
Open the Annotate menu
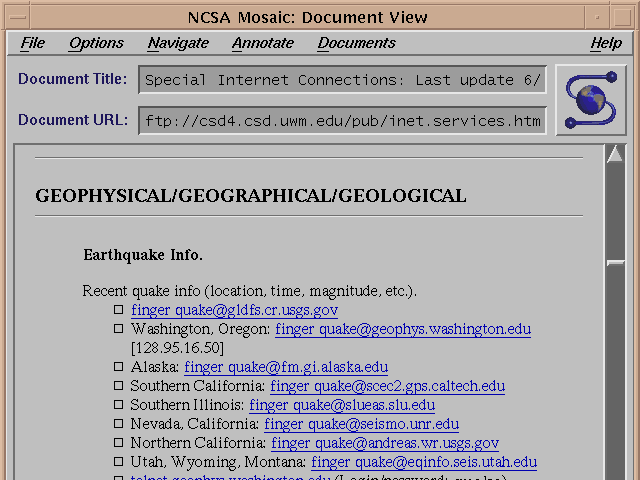pyautogui.click(x=263, y=43)
